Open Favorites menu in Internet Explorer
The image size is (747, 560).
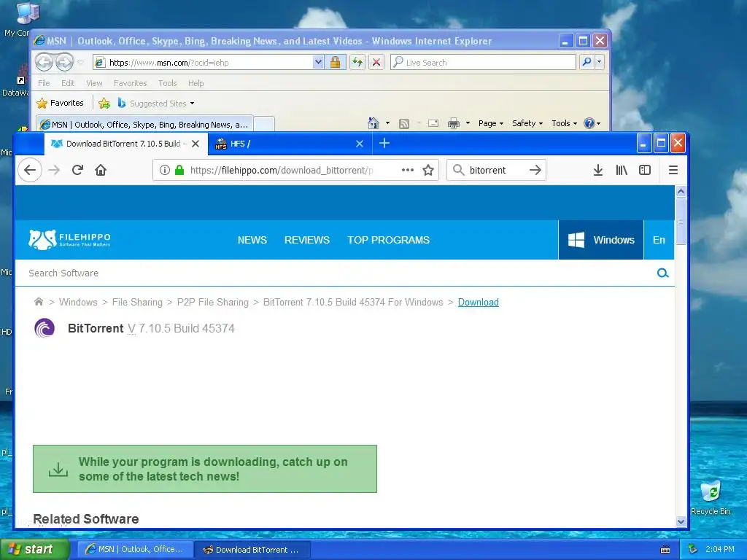[x=130, y=83]
